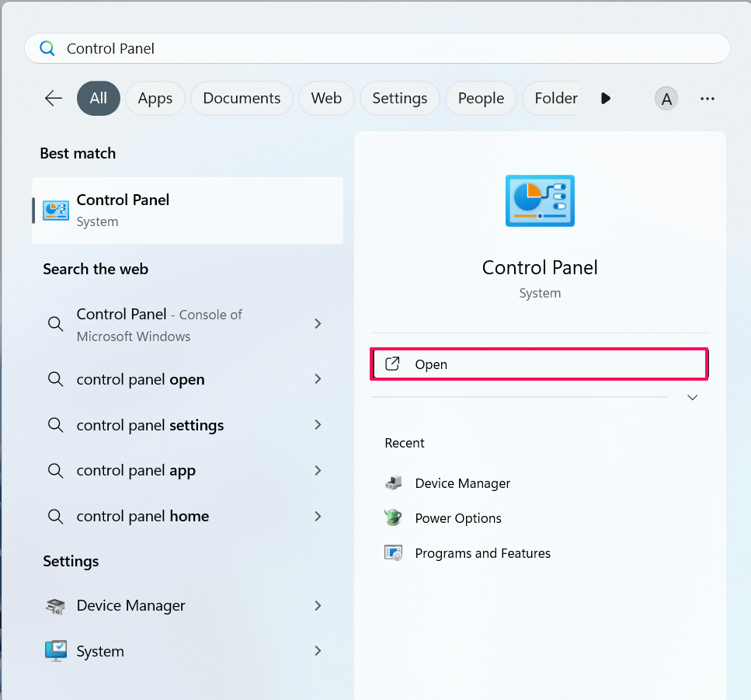Select the 'control panel open' web suggestion
Viewport: 751px width, 700px height.
coord(187,379)
